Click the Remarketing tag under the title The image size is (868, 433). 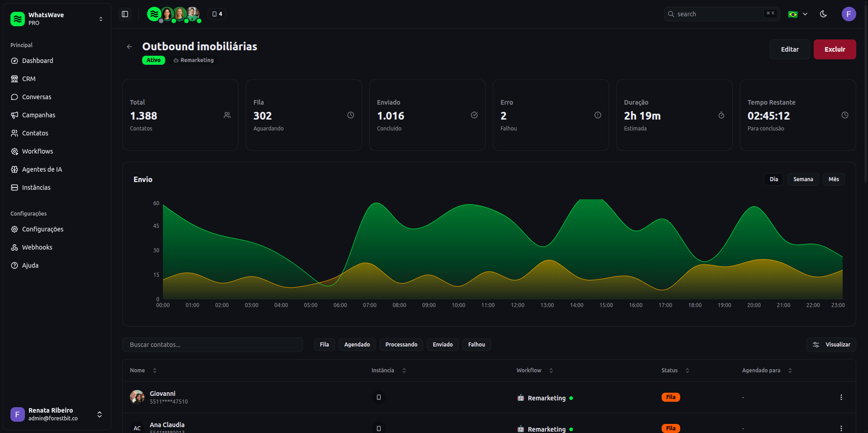click(193, 60)
